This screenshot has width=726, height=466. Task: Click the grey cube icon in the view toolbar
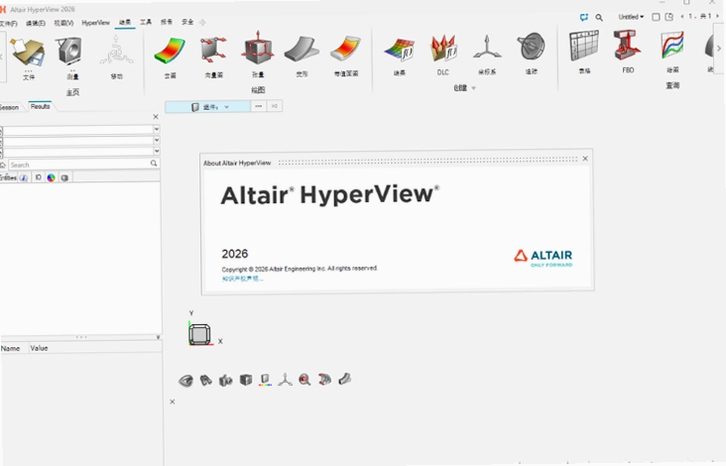[x=246, y=380]
